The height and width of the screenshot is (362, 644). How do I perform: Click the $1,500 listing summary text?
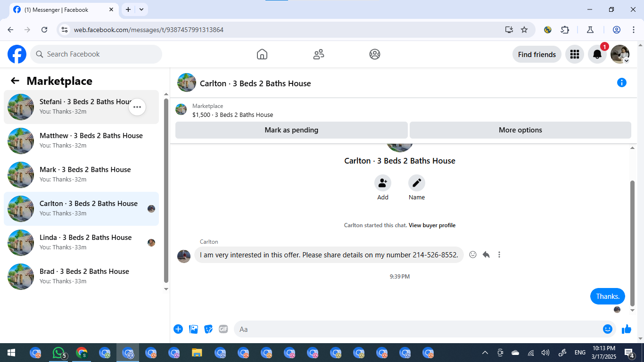tap(232, 115)
